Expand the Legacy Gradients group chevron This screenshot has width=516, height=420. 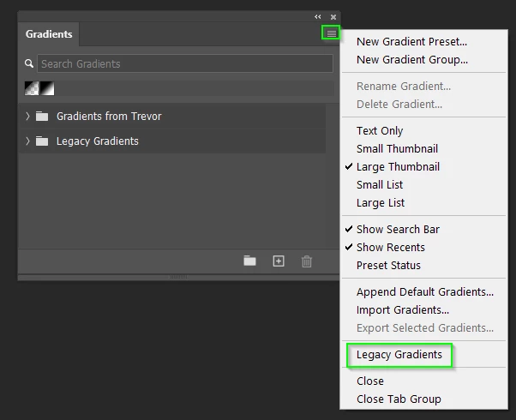(27, 141)
